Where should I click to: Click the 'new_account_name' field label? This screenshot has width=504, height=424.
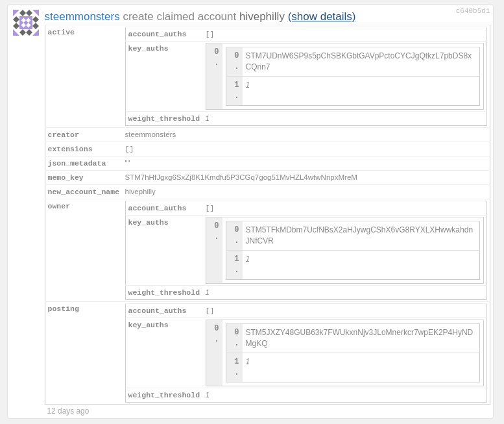pyautogui.click(x=84, y=192)
